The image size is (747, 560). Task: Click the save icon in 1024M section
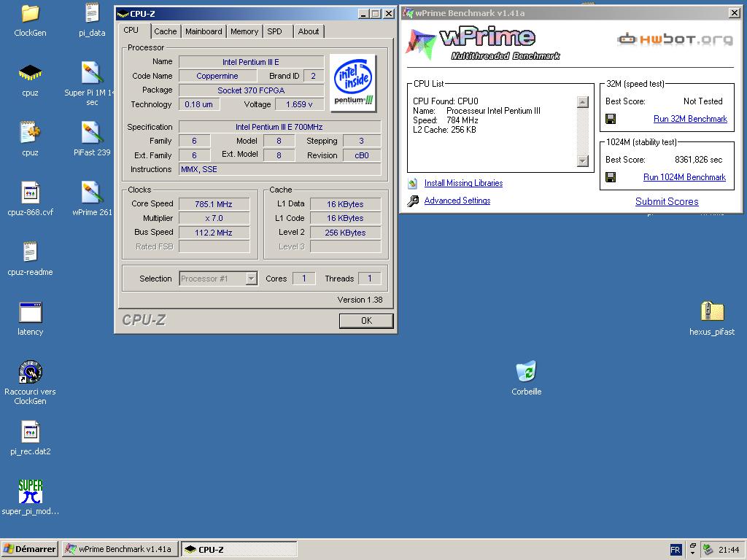tap(611, 177)
